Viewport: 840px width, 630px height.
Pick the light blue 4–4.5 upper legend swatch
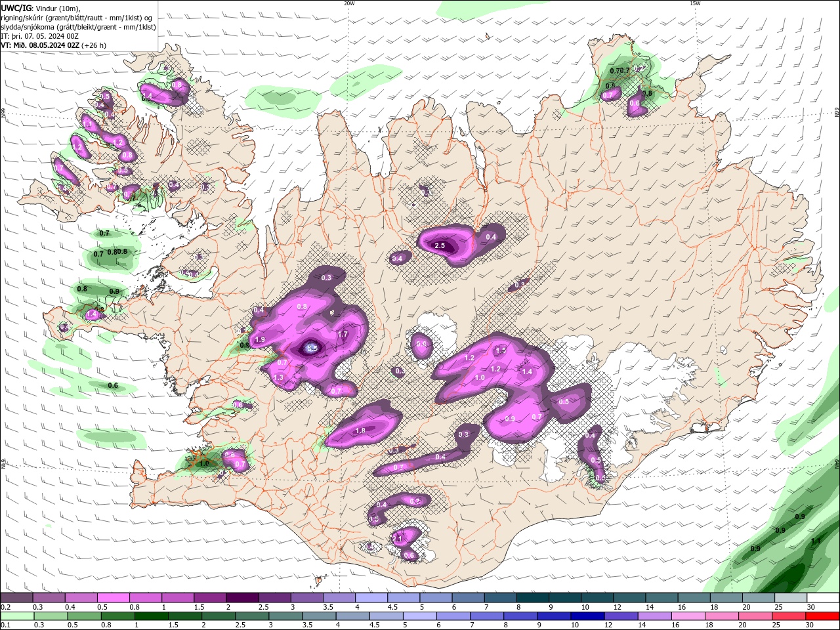click(x=370, y=598)
